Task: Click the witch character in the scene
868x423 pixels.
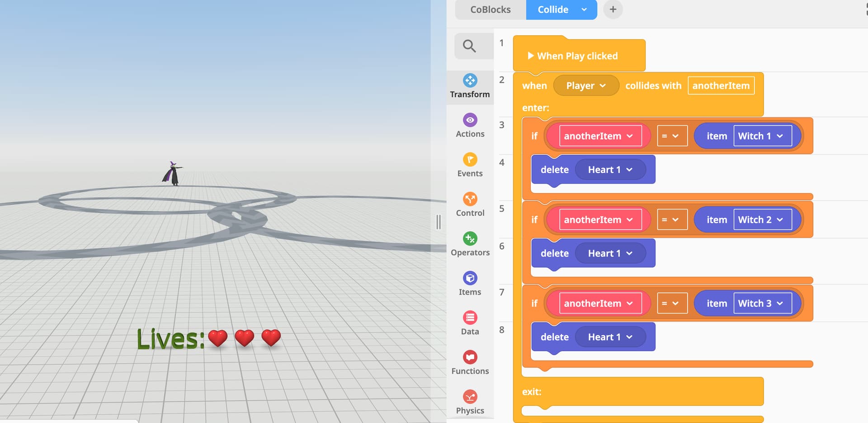Action: click(172, 174)
